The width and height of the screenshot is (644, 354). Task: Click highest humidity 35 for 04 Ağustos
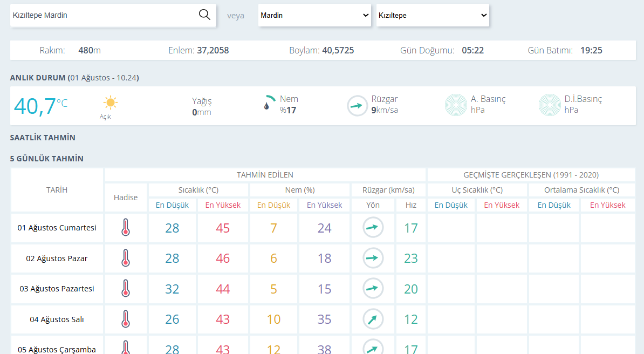[324, 319]
